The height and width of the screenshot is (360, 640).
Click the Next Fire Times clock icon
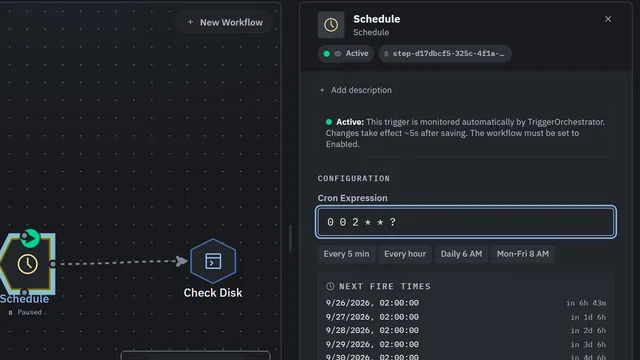coord(330,287)
